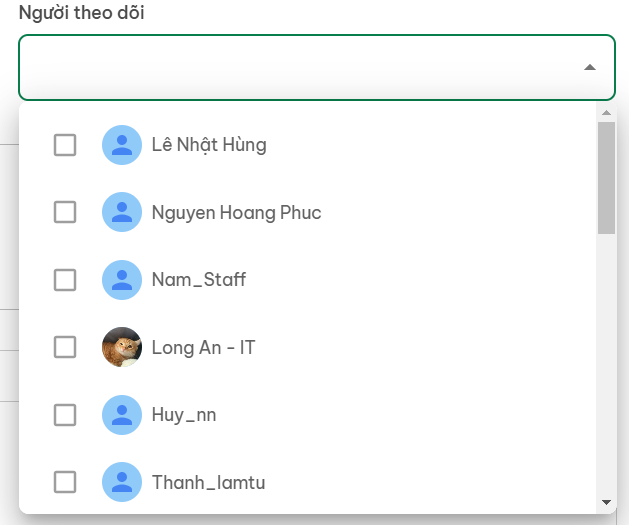
Task: Tick the Thanh_lamtu checkbox
Action: tap(65, 482)
